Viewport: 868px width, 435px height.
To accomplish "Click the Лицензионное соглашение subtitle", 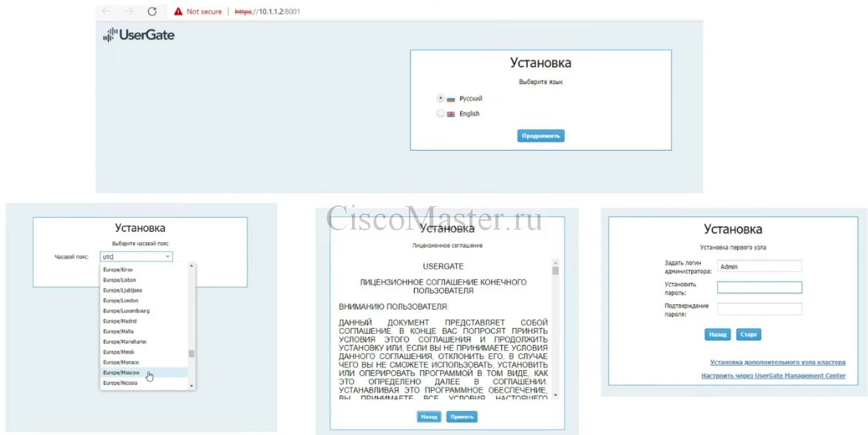I will pos(447,245).
